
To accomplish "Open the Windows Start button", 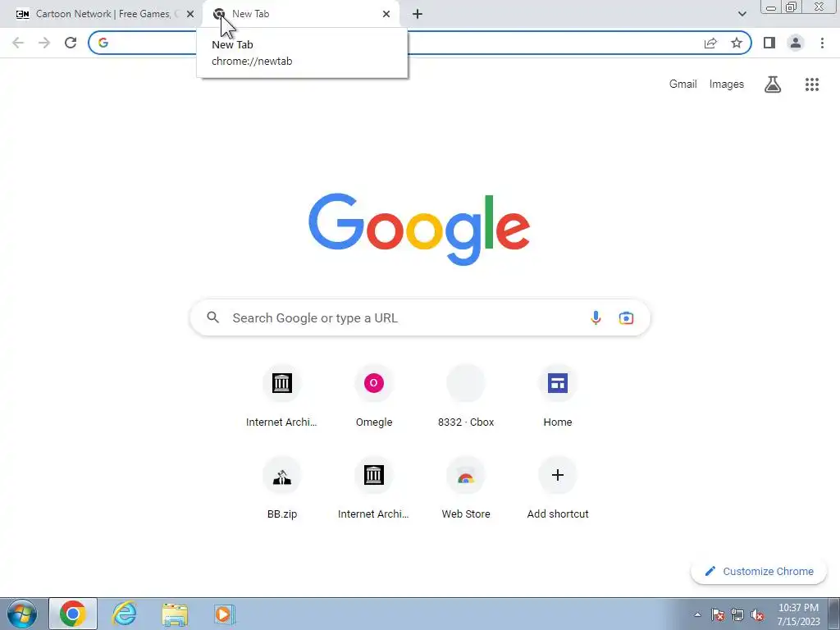I will [x=22, y=614].
